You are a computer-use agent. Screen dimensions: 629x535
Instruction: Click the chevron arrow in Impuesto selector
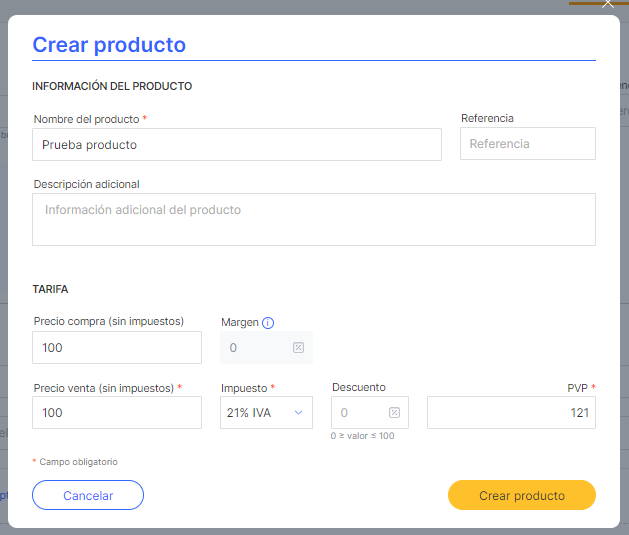(x=298, y=413)
